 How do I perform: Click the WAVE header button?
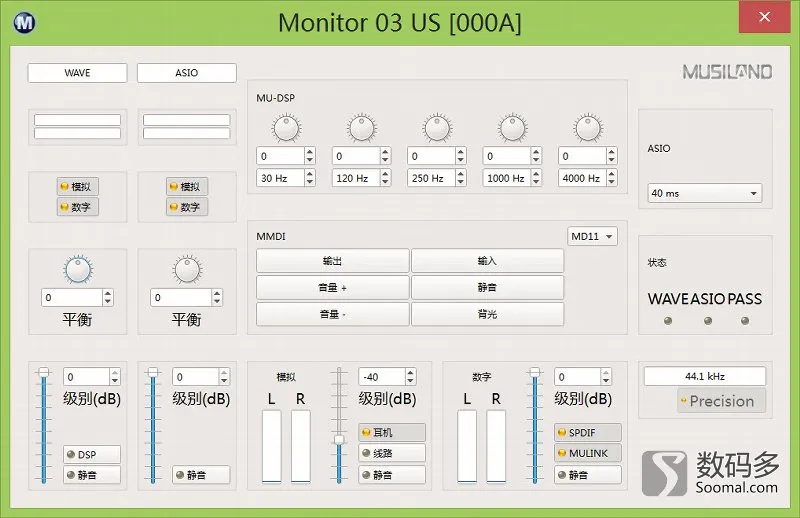pyautogui.click(x=78, y=72)
